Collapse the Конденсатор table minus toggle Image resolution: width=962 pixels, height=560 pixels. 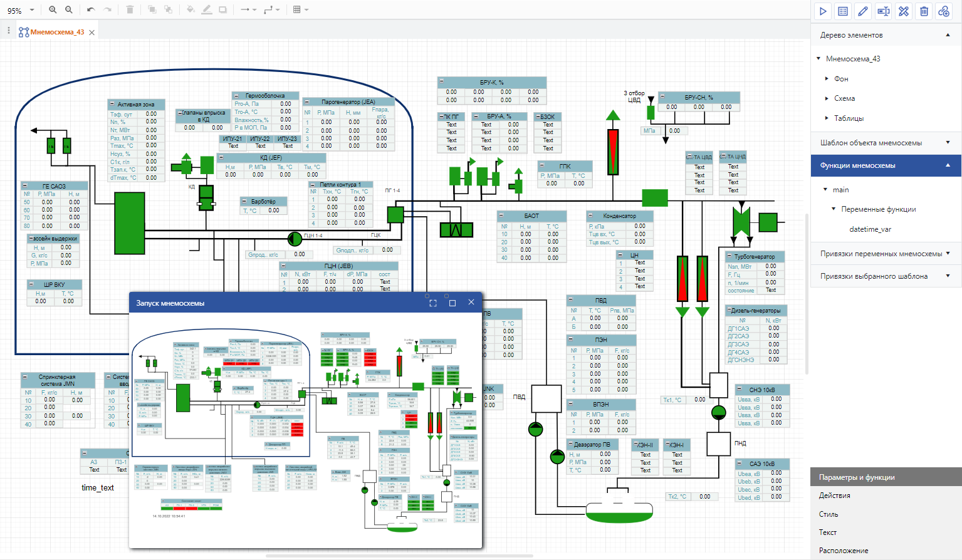(590, 215)
